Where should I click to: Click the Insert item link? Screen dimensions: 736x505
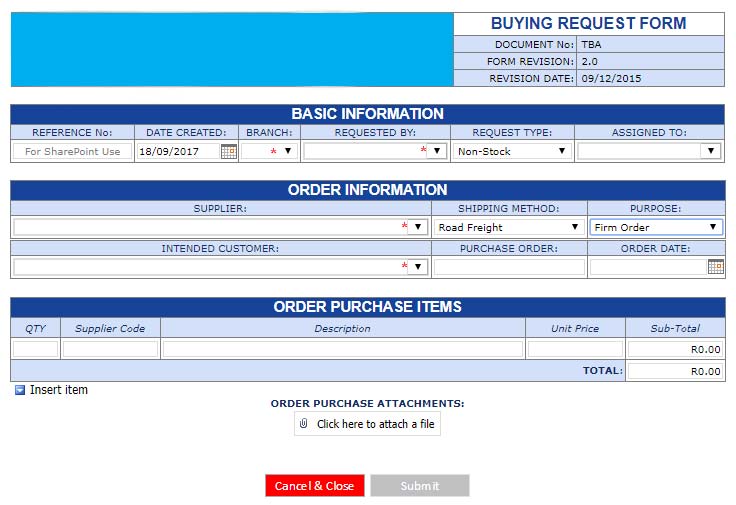coord(59,390)
